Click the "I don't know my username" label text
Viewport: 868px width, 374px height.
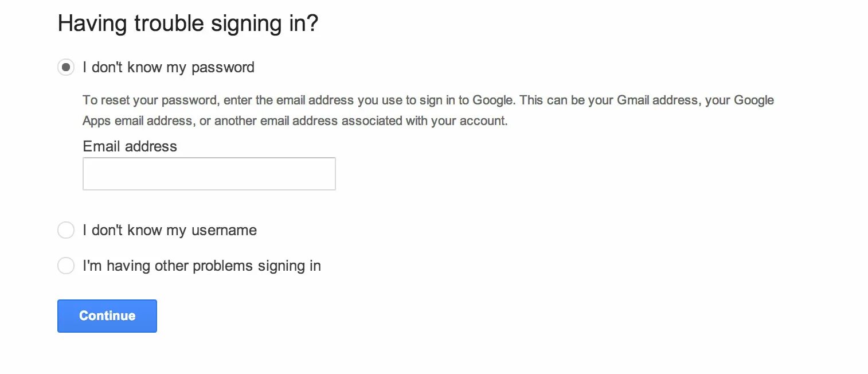(170, 231)
